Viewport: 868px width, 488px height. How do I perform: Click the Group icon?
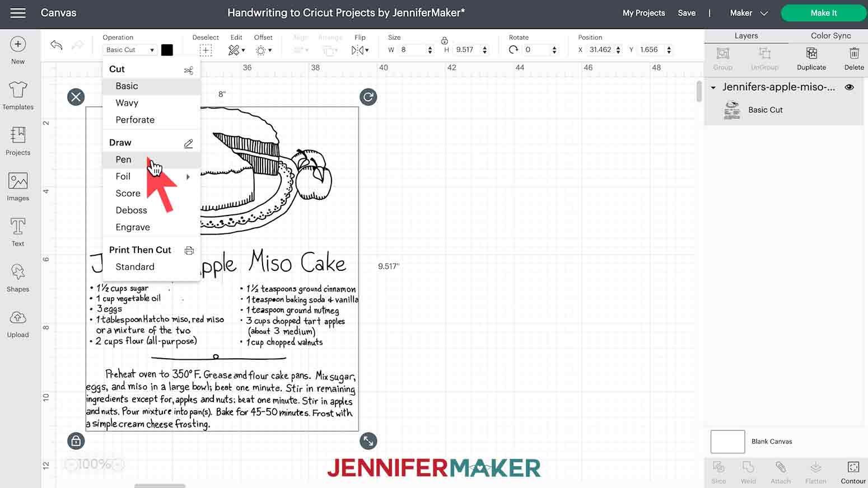pos(723,53)
